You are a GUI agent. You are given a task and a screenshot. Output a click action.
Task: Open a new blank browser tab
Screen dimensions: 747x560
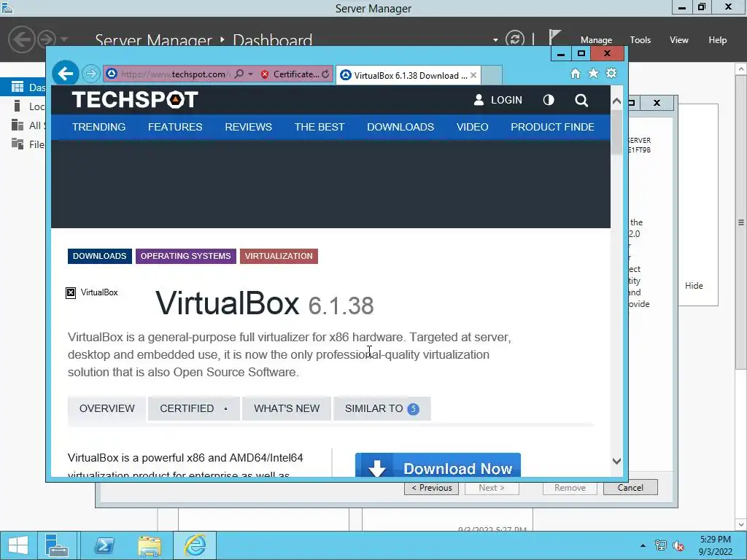[x=492, y=75]
